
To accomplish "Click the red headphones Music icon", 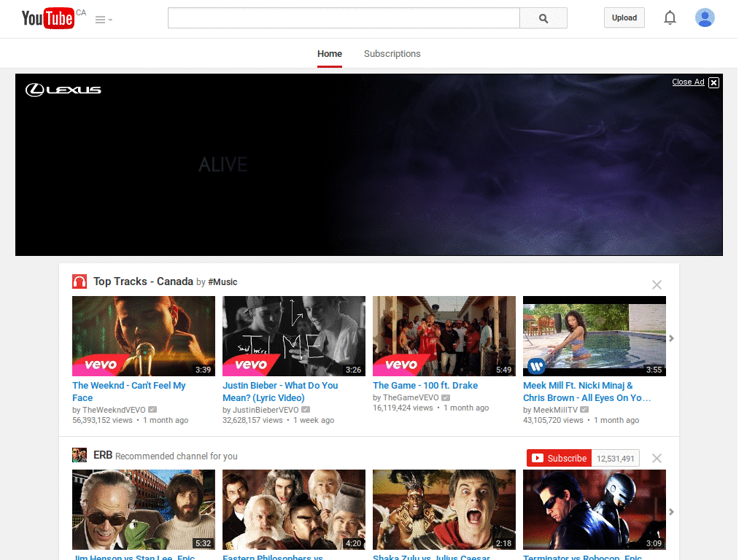I will click(x=80, y=281).
